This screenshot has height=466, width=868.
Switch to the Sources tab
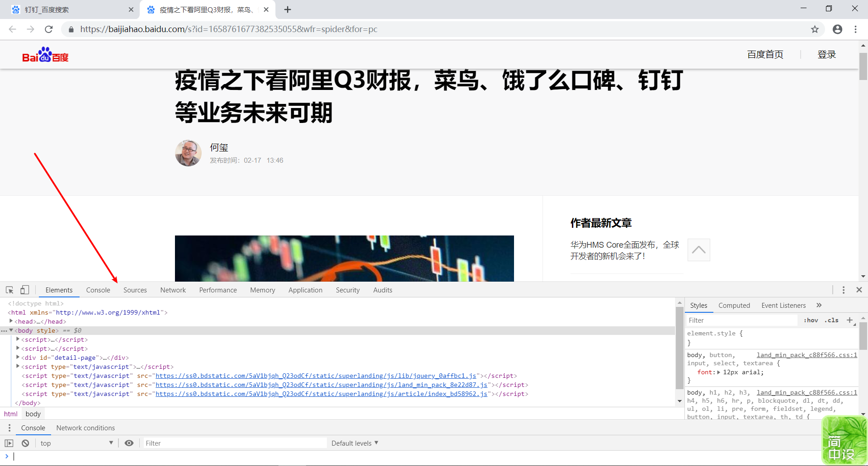pos(135,290)
